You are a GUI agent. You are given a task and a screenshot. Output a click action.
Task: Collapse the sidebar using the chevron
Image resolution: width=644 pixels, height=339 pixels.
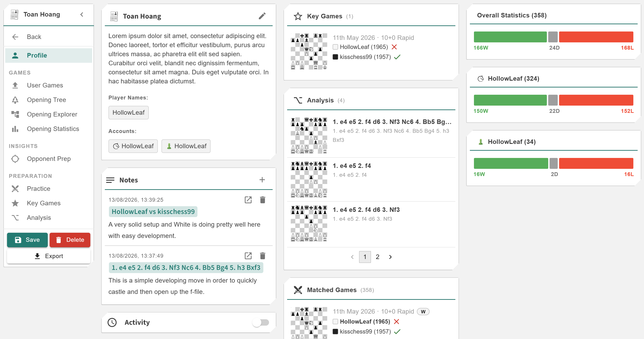point(82,15)
